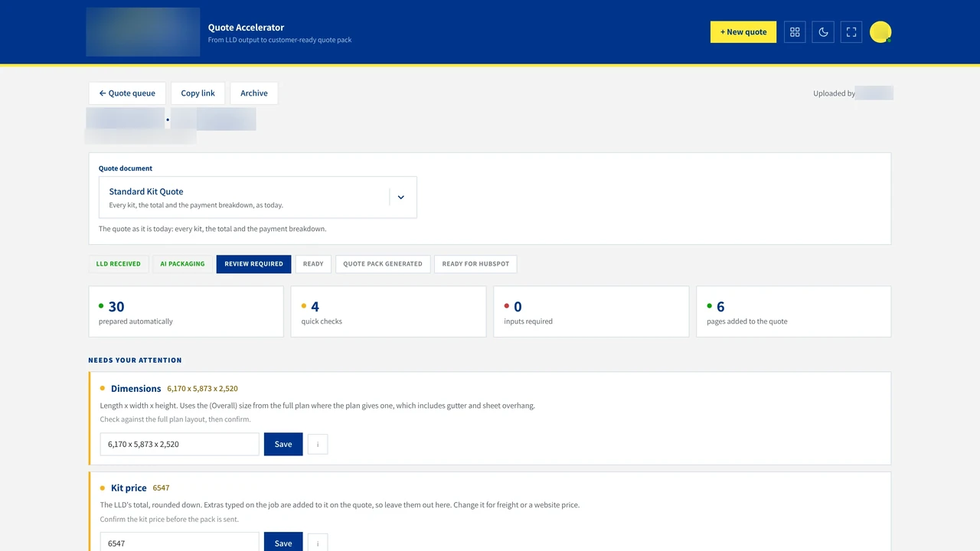Save the Kit price value

(283, 542)
